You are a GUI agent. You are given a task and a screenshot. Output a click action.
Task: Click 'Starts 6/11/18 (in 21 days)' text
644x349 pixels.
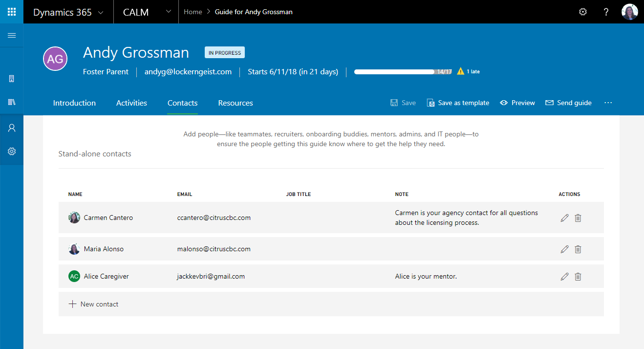point(293,72)
